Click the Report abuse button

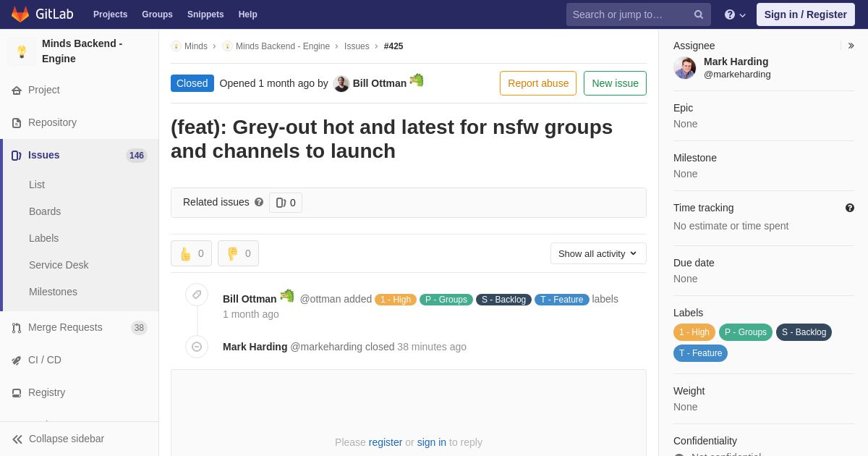coord(538,83)
